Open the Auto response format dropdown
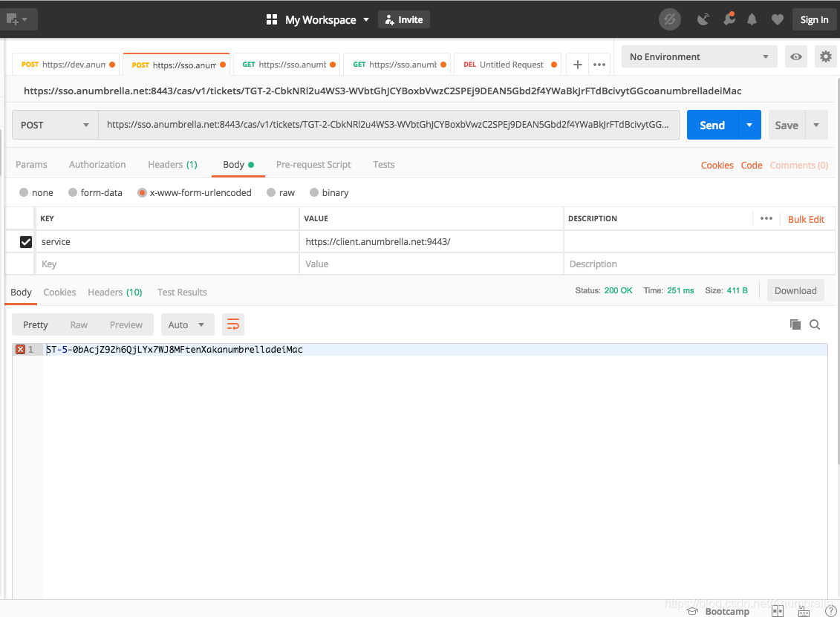This screenshot has width=840, height=617. tap(186, 324)
